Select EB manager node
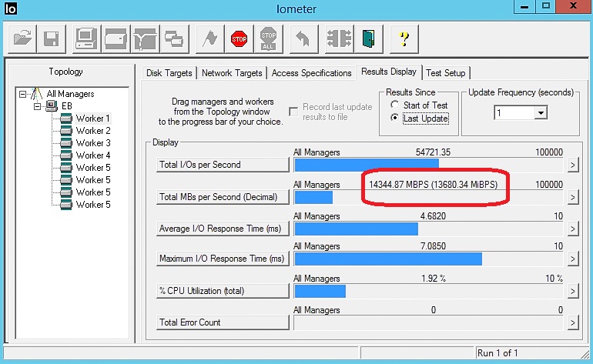 (66, 106)
